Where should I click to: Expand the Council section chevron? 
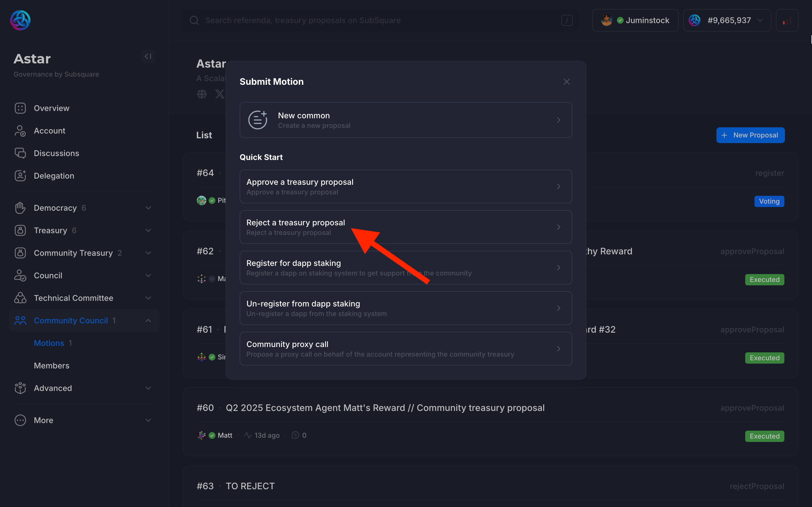pyautogui.click(x=148, y=275)
